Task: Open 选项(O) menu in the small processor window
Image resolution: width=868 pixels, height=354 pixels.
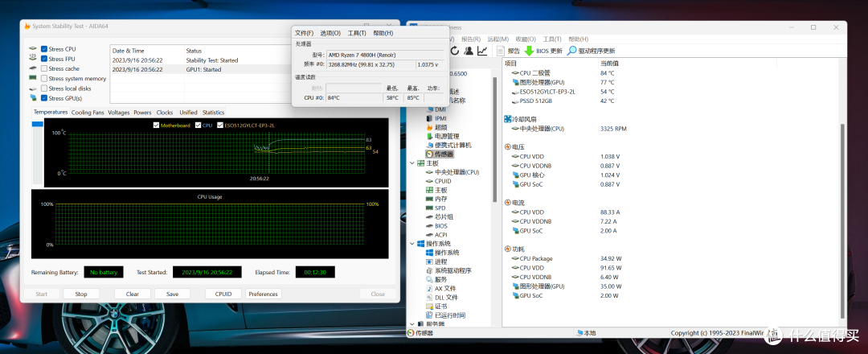Action: coord(330,33)
